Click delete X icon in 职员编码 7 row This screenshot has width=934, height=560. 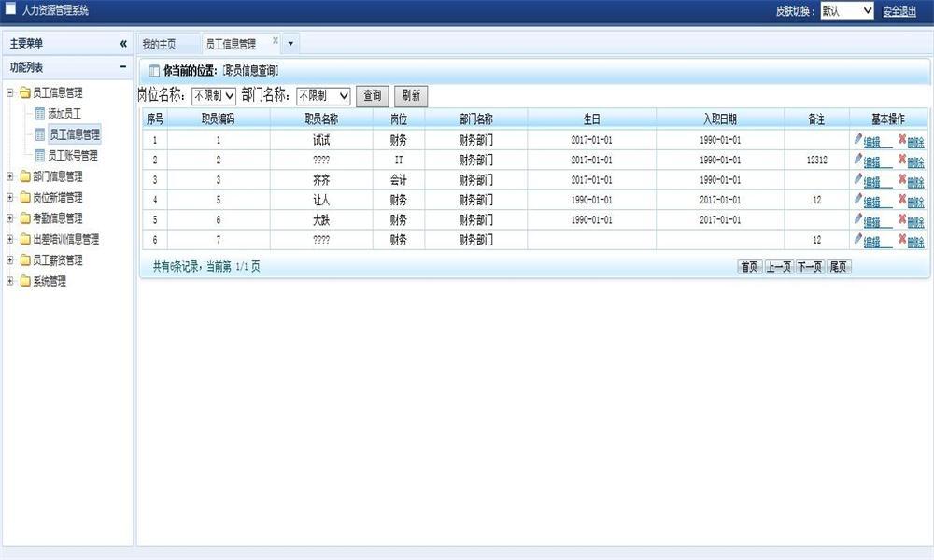point(902,239)
